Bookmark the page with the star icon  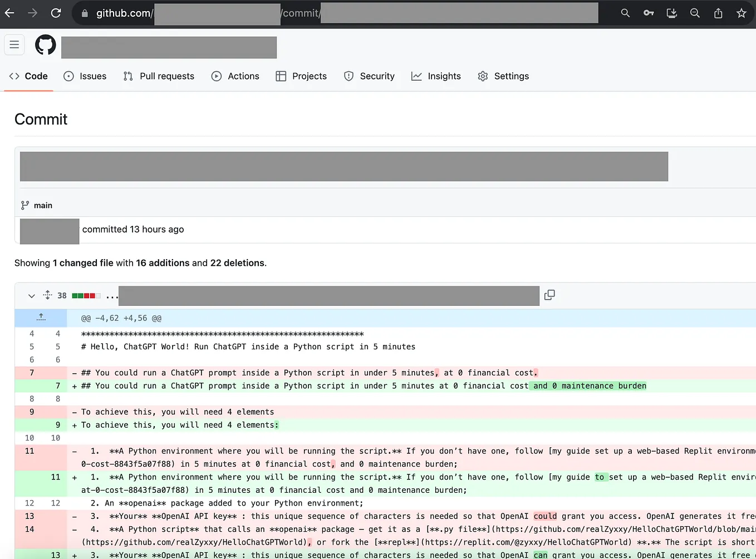tap(742, 13)
